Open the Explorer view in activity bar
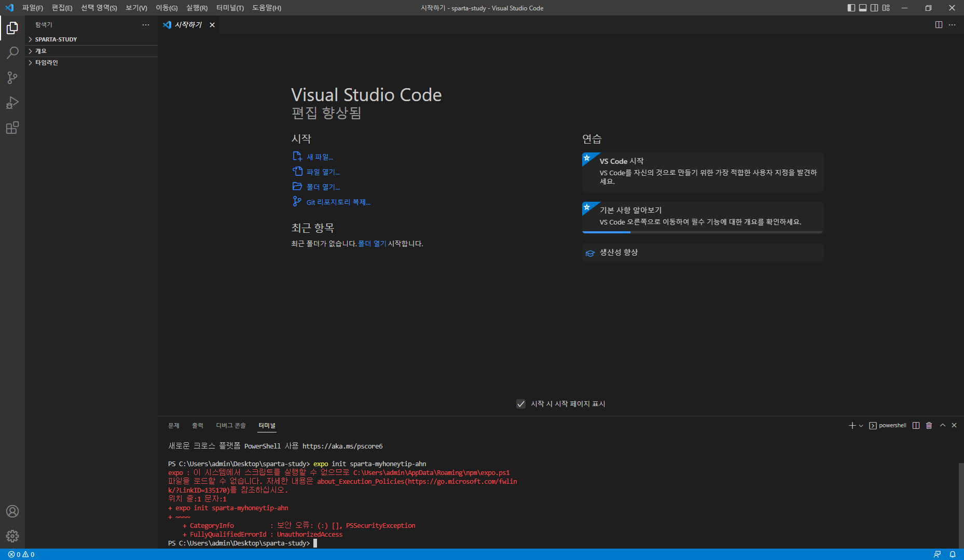 click(12, 28)
